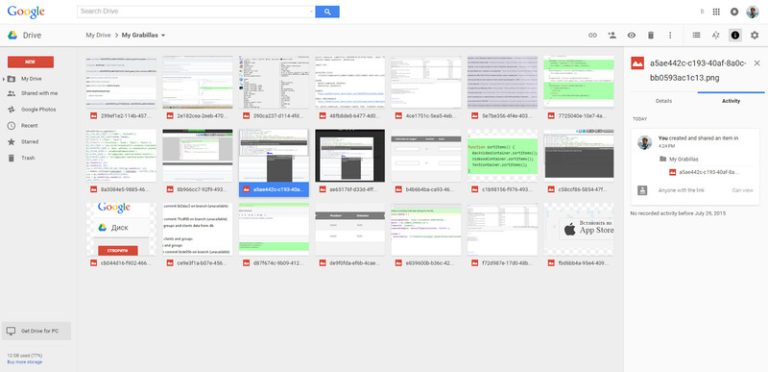This screenshot has width=768, height=372.
Task: Open Google Photos in sidebar
Action: 38,109
